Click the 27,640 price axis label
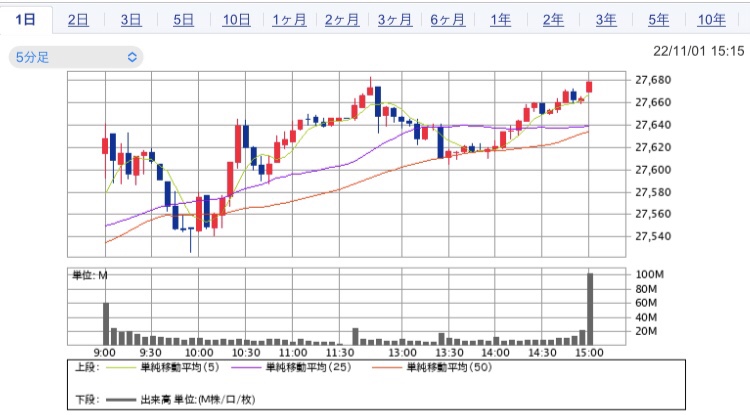 click(x=653, y=125)
